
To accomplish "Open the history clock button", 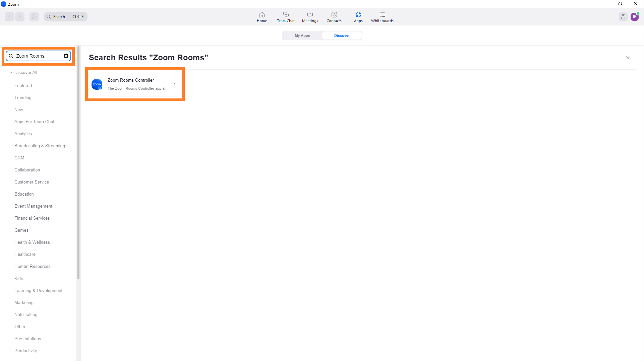I will [x=34, y=17].
